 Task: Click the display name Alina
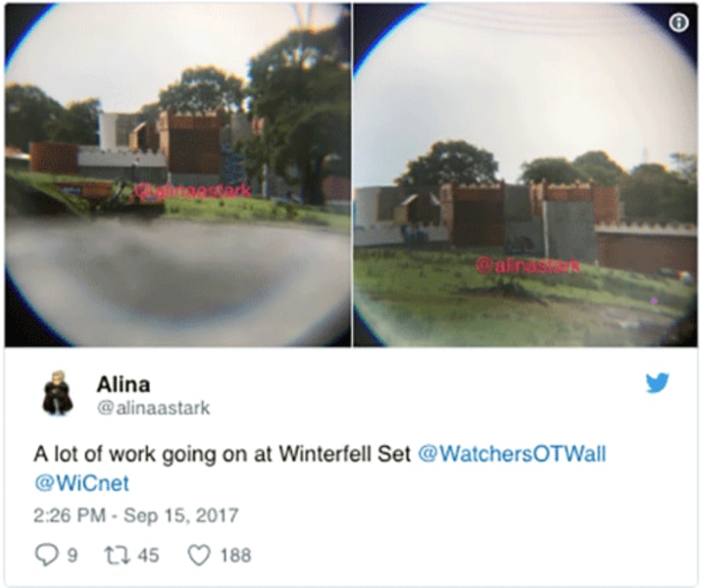[x=124, y=385]
